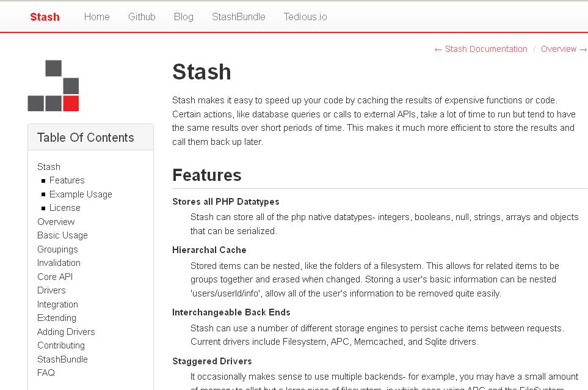Open Overview in the Table Of Contents

click(56, 221)
